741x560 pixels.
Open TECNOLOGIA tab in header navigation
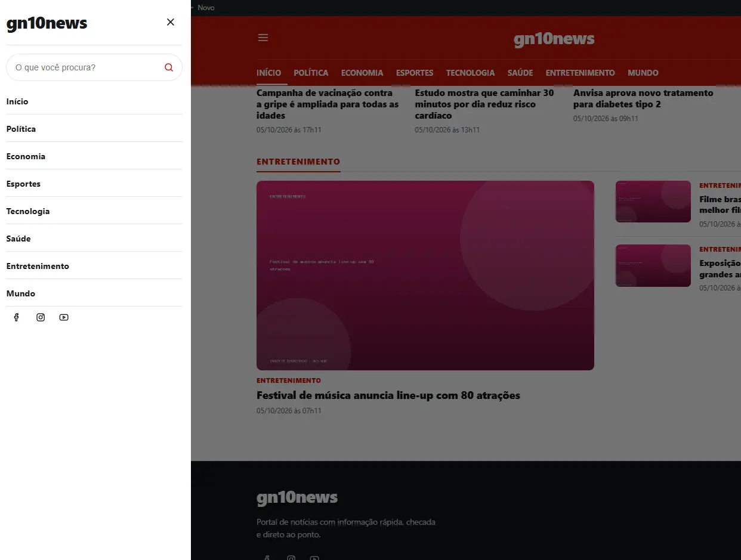(470, 73)
